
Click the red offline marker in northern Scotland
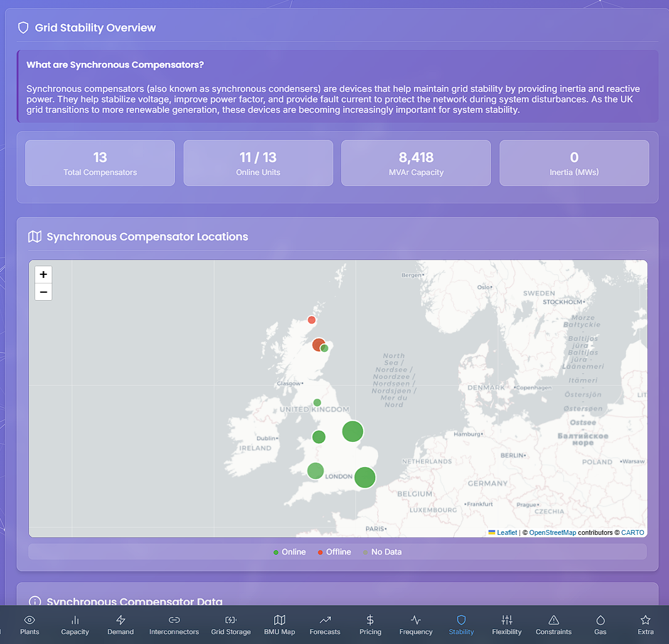312,320
